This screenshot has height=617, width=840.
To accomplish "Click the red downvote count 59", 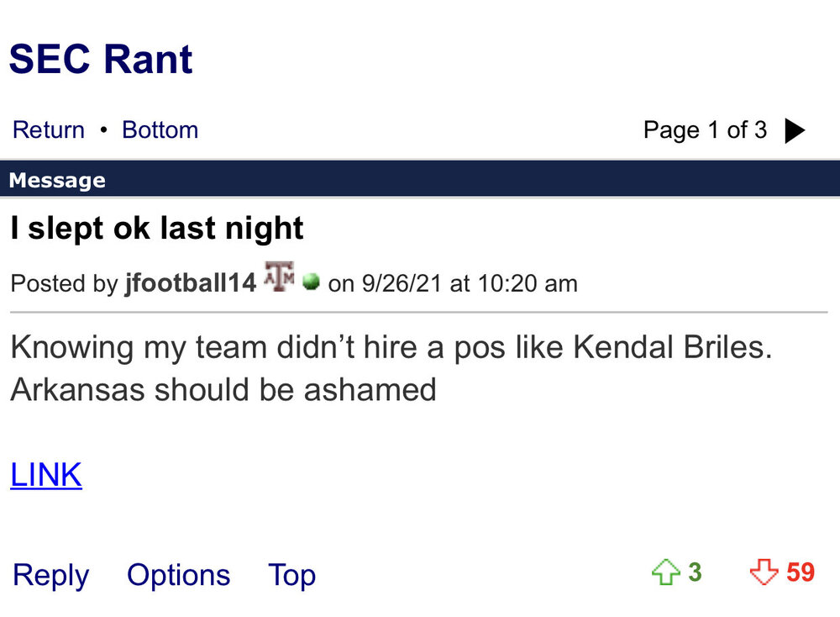I will 801,572.
